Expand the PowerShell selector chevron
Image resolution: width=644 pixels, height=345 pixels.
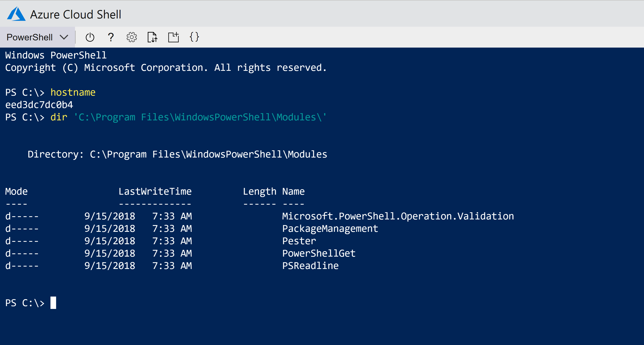(64, 37)
